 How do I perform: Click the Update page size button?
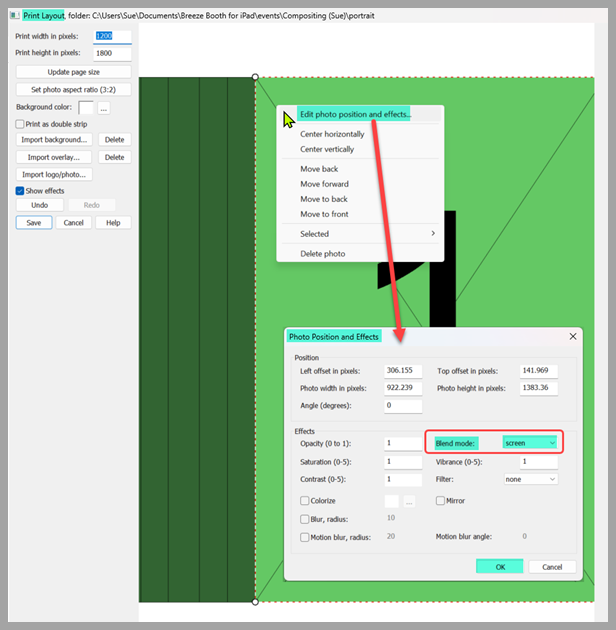point(74,72)
